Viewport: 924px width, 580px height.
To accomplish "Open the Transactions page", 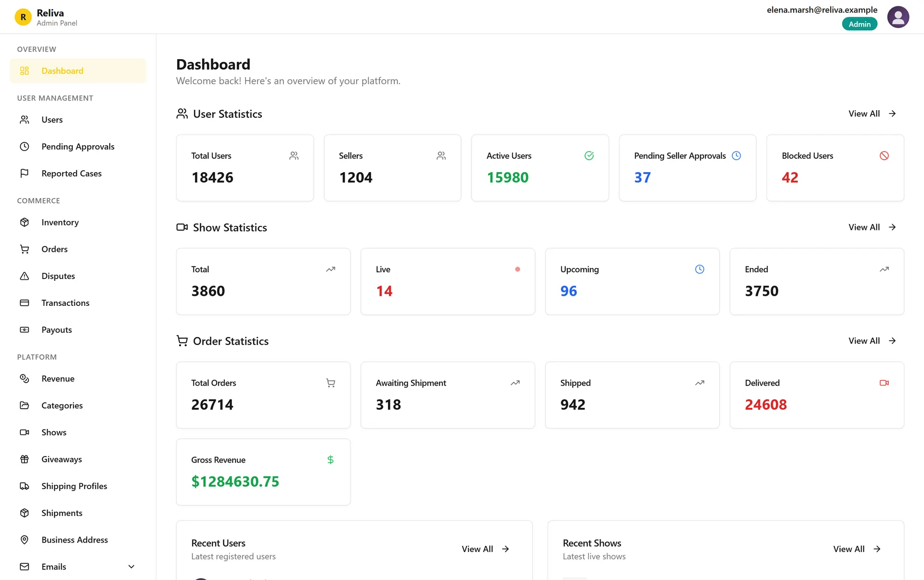I will click(x=78, y=303).
